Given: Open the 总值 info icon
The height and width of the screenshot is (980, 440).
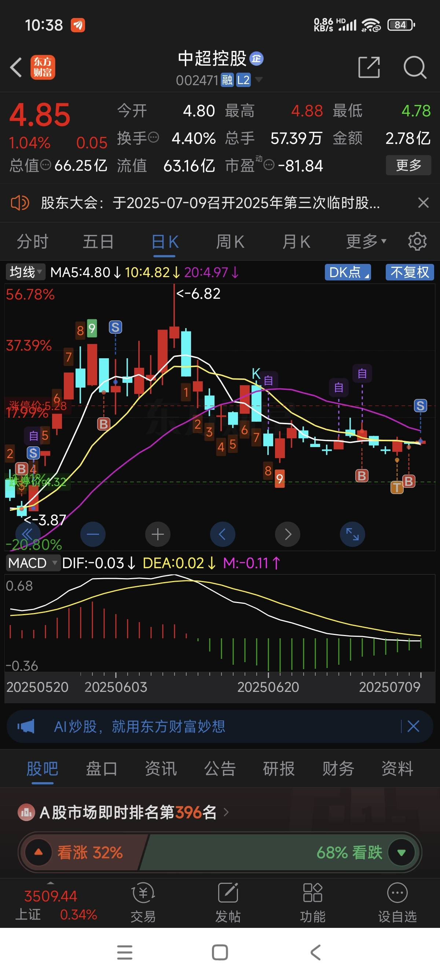Looking at the screenshot, I should 45,165.
